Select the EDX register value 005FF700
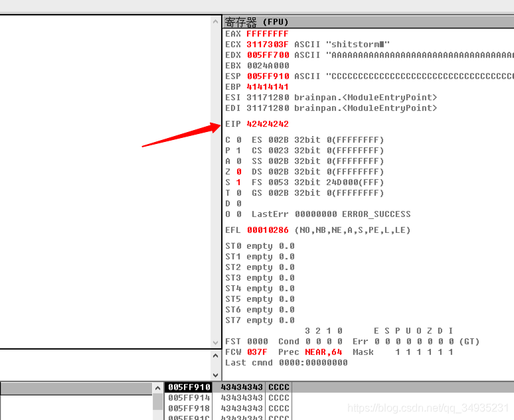The height and width of the screenshot is (420, 514). (268, 55)
